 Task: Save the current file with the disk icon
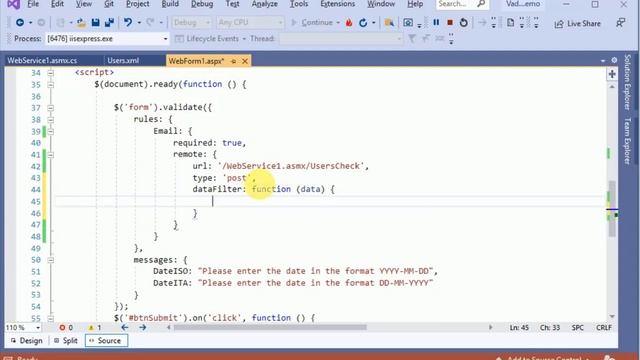coord(96,23)
